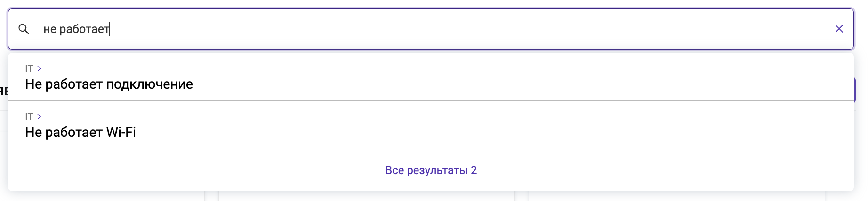Click the word "Не" in the подключение suggestion

[x=33, y=84]
